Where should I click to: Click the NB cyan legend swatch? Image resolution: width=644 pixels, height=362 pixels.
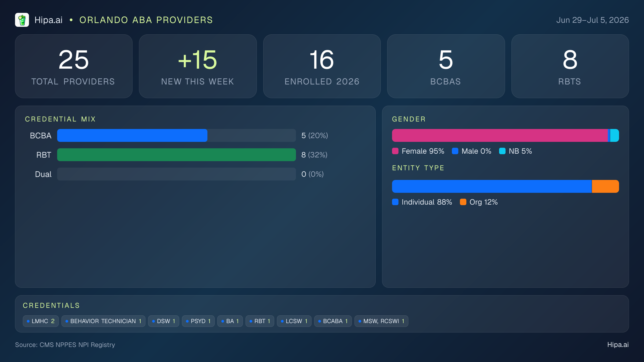tap(502, 151)
